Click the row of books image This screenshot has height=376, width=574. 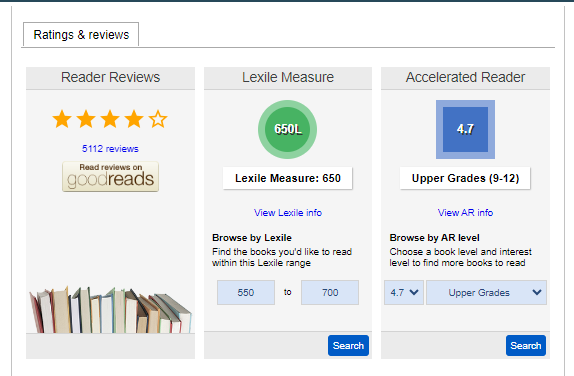pos(110,310)
